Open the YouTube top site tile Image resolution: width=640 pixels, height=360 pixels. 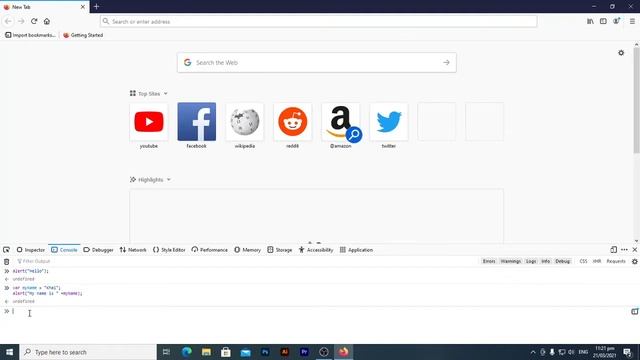[149, 122]
